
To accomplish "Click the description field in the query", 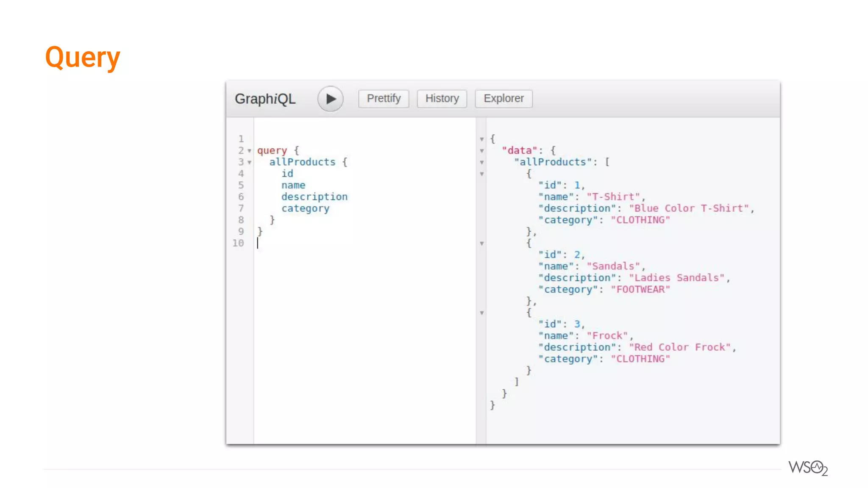I will 314,197.
